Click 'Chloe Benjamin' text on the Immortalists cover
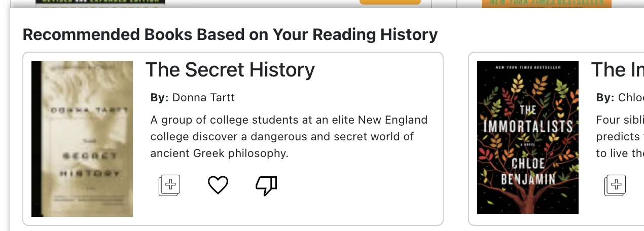Viewport: 644px width, 231px height. [x=527, y=171]
